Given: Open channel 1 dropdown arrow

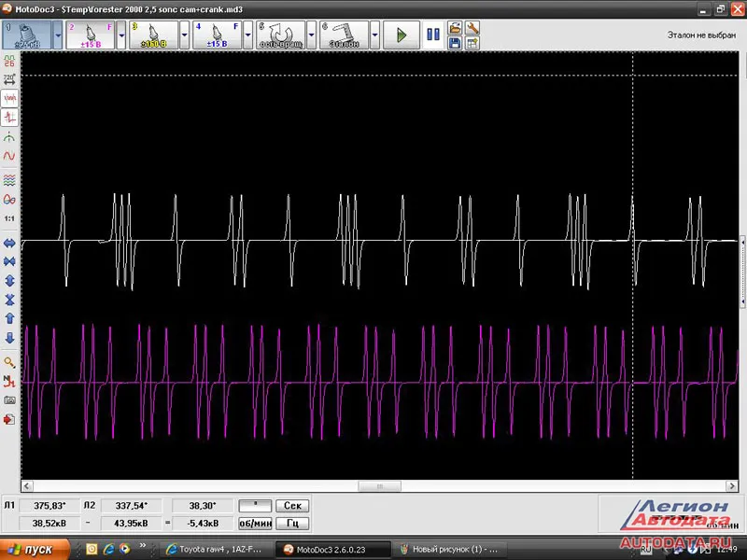Looking at the screenshot, I should (58, 35).
